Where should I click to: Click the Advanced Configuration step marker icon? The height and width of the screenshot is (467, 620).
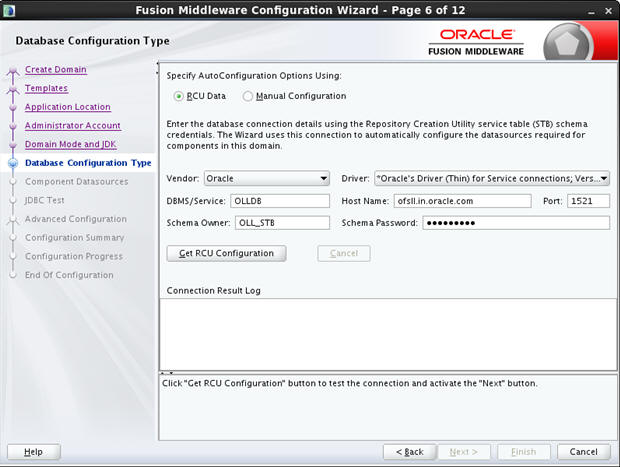click(x=13, y=220)
